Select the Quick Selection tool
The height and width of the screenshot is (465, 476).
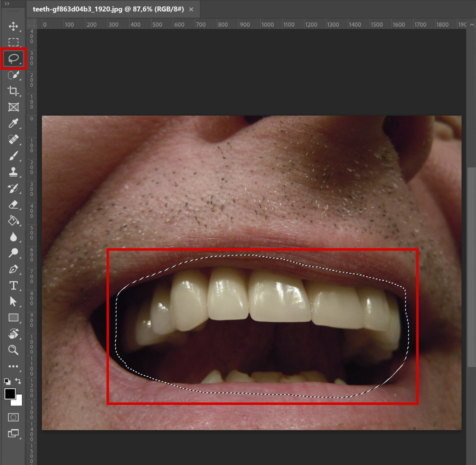(13, 75)
